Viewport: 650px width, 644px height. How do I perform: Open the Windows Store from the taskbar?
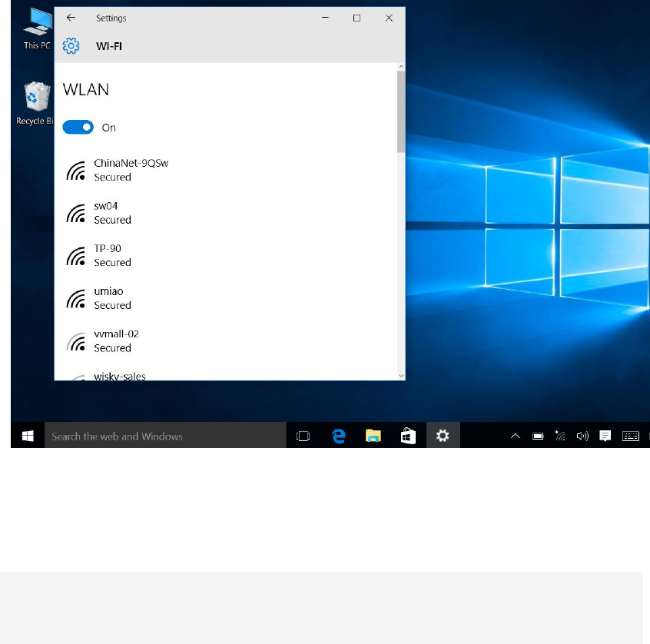tap(408, 436)
